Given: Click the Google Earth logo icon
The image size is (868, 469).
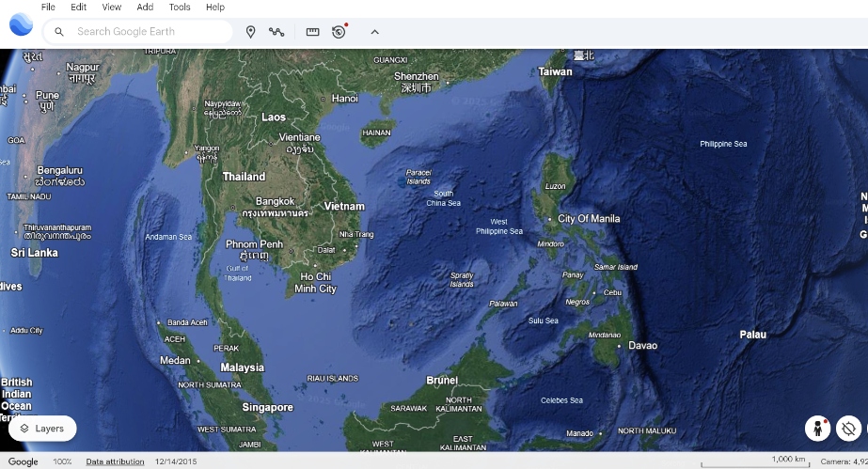Looking at the screenshot, I should (21, 24).
